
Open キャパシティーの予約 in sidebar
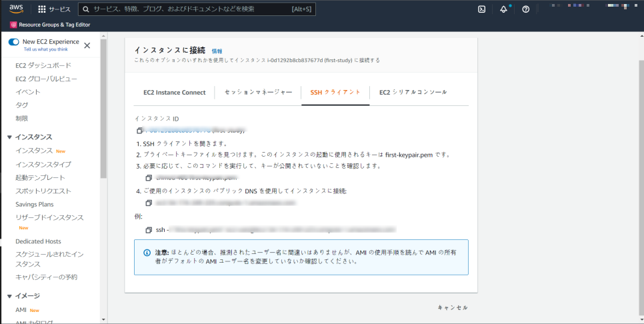tap(46, 277)
